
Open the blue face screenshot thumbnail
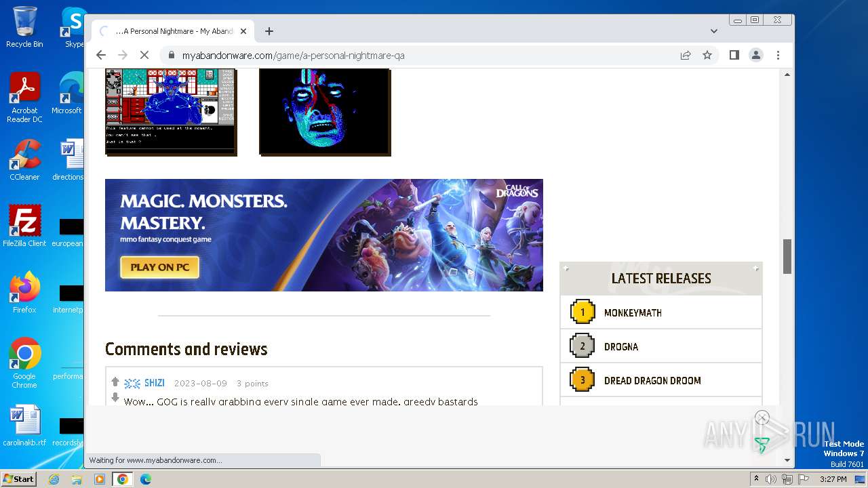point(325,112)
